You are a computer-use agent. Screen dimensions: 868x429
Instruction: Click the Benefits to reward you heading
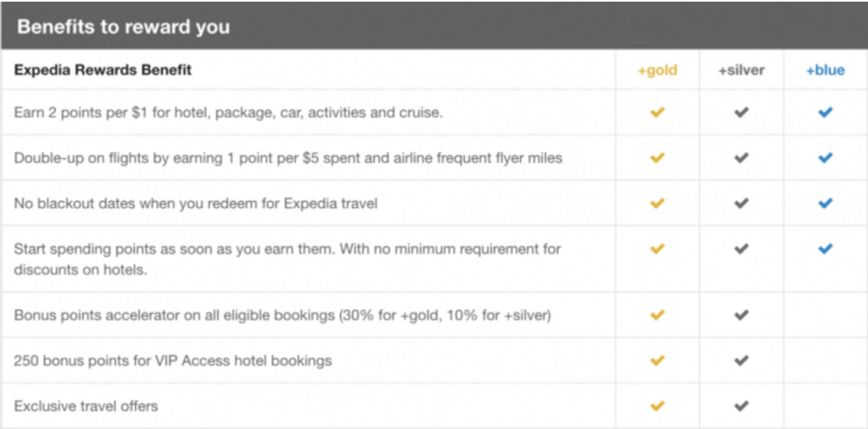(x=123, y=27)
